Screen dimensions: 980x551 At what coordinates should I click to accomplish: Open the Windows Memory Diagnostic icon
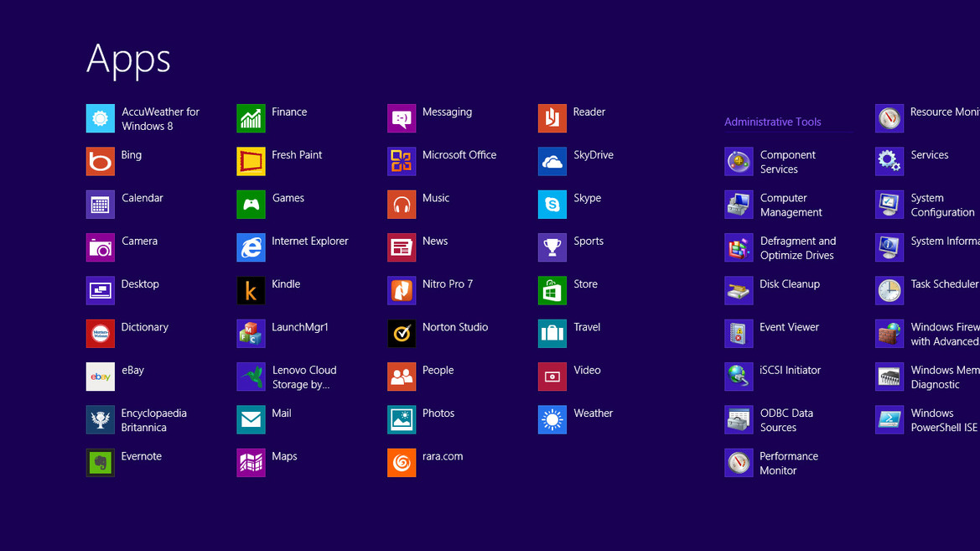tap(889, 377)
